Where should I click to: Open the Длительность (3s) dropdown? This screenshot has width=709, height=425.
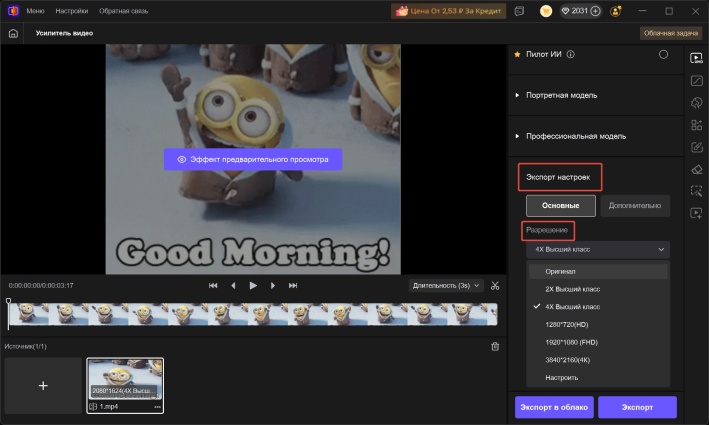[x=446, y=286]
